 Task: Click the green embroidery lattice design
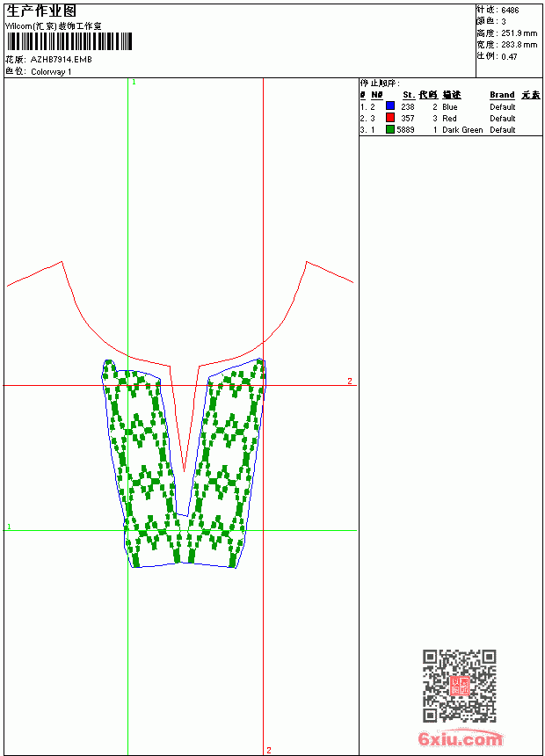[184, 463]
